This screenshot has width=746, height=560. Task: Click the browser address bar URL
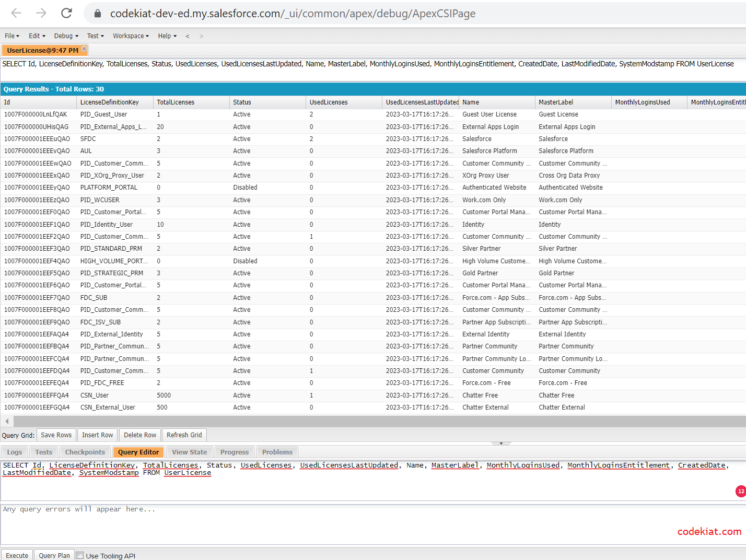coord(293,14)
